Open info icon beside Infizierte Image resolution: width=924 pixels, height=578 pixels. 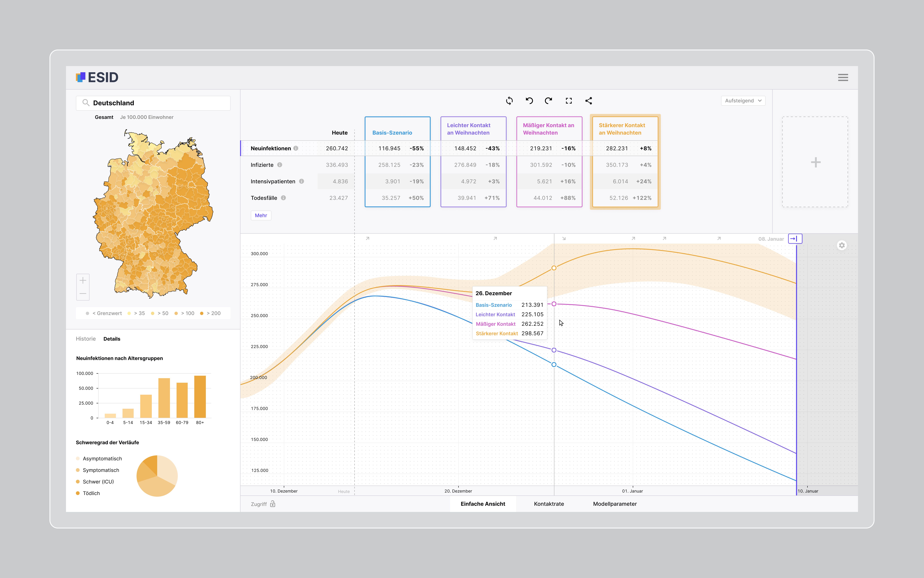280,165
